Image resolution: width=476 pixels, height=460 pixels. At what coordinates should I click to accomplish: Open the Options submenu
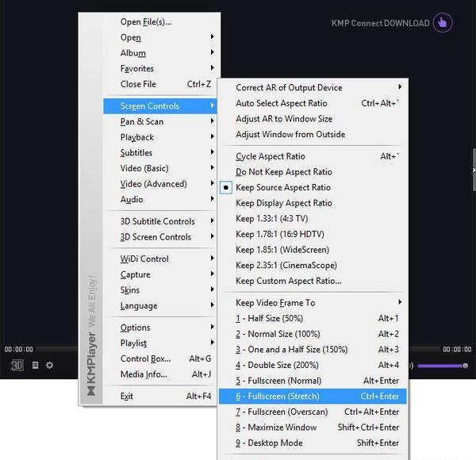click(160, 328)
